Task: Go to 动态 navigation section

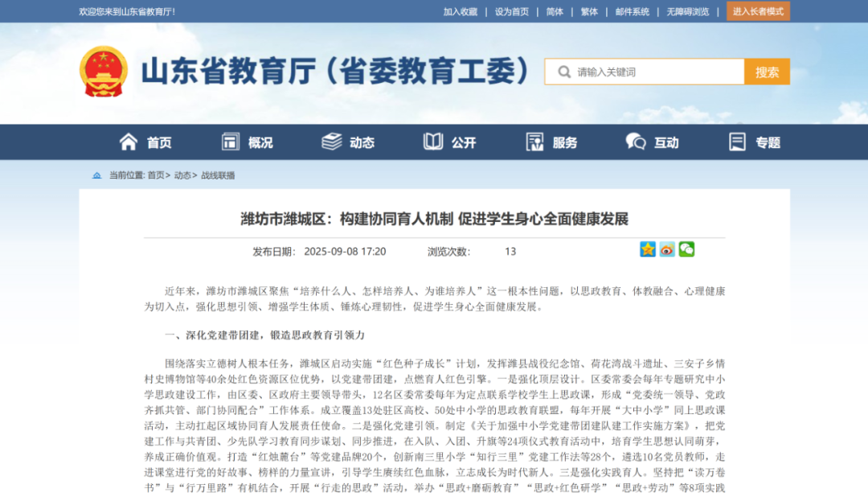Action: pyautogui.click(x=362, y=143)
